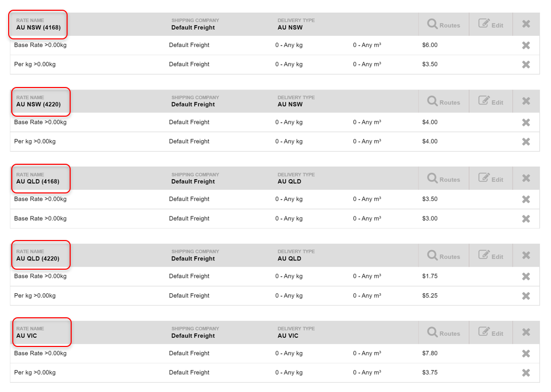
Task: Edit the AU NSW (4168) rate
Action: (x=491, y=25)
